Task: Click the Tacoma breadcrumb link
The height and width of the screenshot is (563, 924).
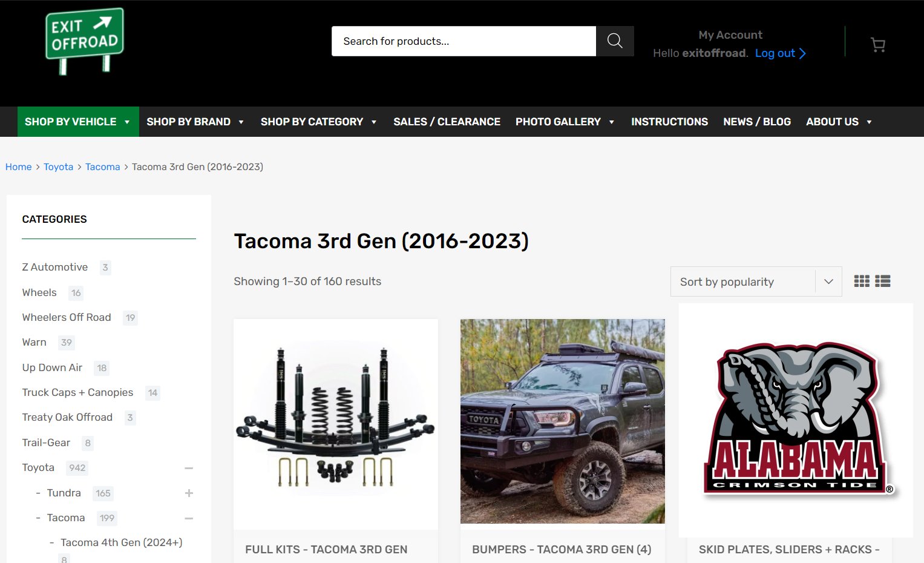Action: click(x=102, y=166)
